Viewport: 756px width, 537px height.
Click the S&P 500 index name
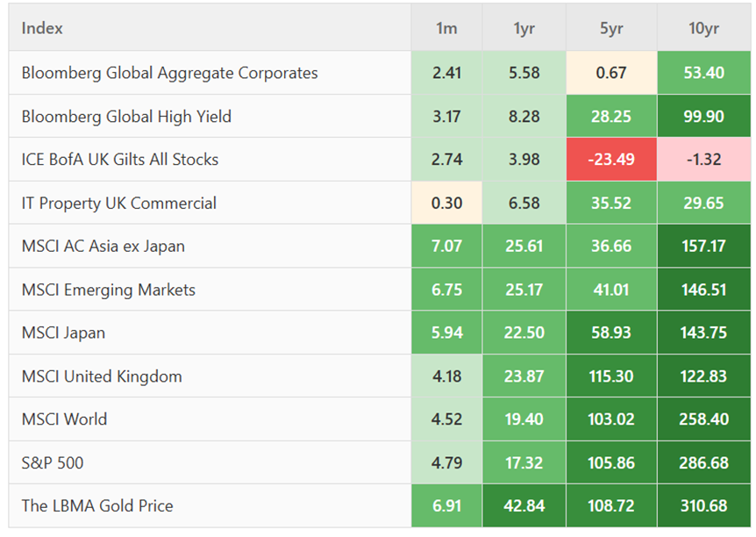(53, 462)
